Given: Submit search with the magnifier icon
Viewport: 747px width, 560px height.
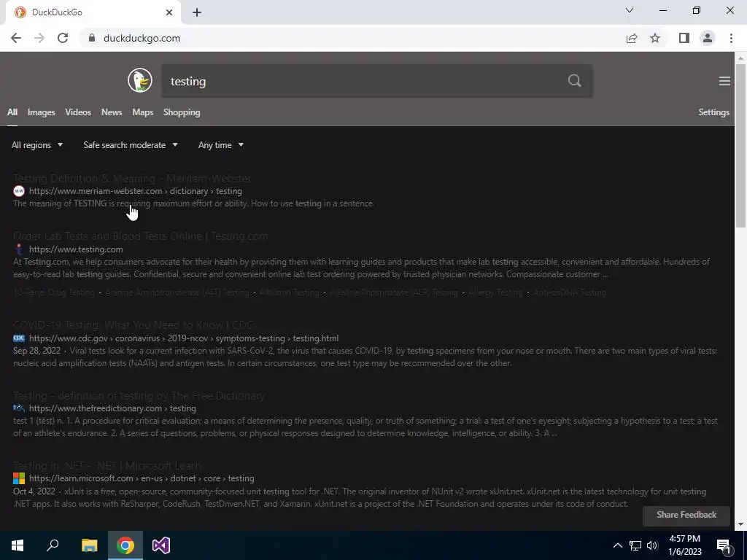Looking at the screenshot, I should pyautogui.click(x=575, y=80).
